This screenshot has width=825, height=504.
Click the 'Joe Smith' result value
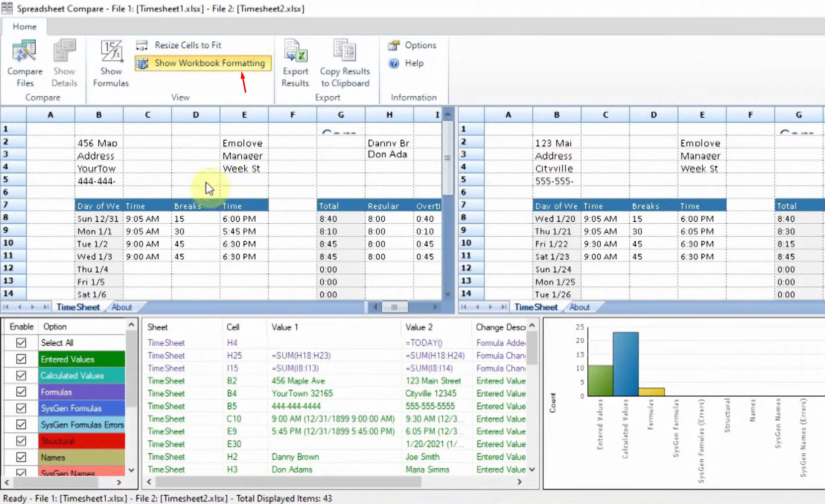click(422, 457)
